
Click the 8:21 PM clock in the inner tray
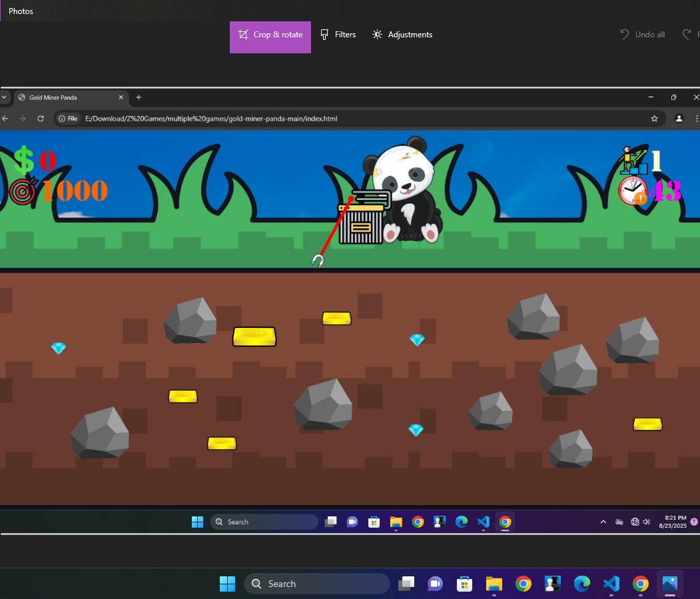[x=673, y=522]
